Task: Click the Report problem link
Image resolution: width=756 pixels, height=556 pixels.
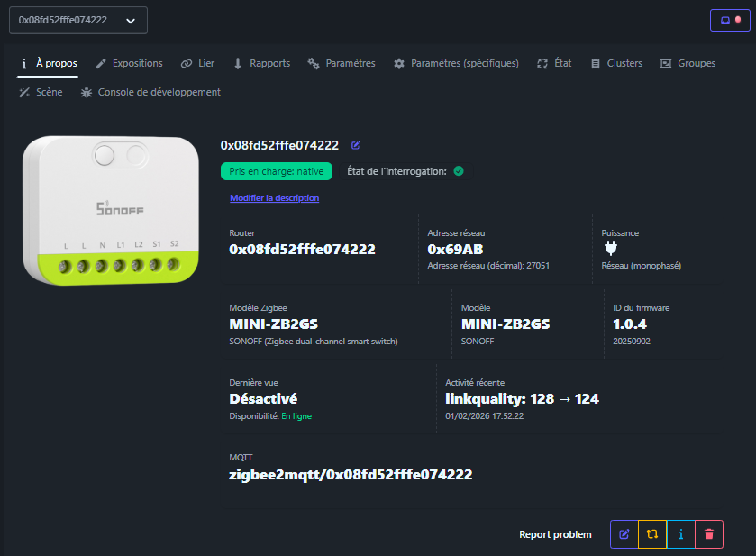Action: tap(555, 534)
